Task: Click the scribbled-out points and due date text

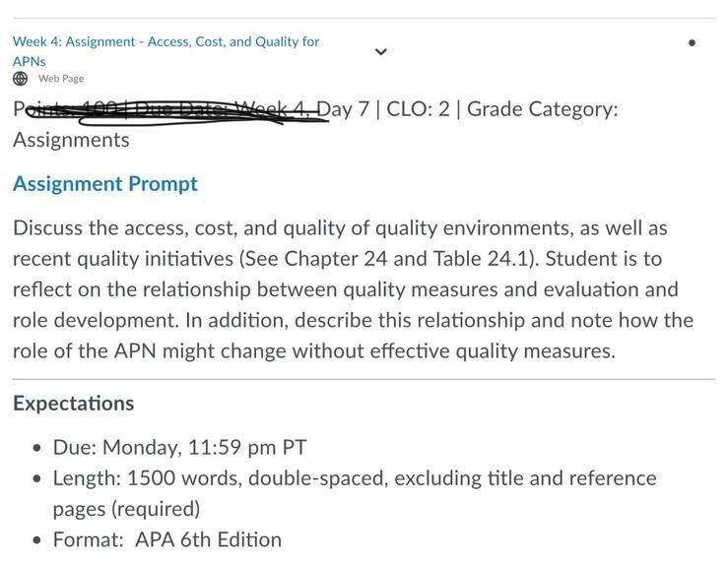Action: (x=170, y=112)
